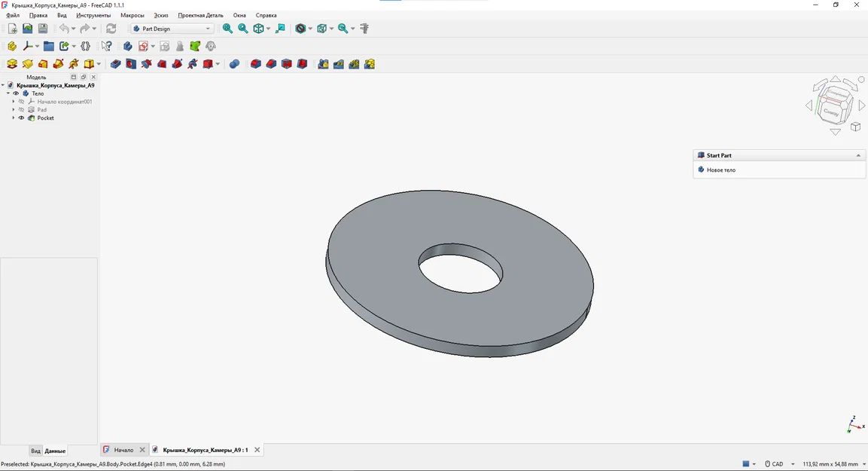Image resolution: width=868 pixels, height=471 pixels.
Task: Open the standard views dropdown arrow
Action: [x=269, y=29]
